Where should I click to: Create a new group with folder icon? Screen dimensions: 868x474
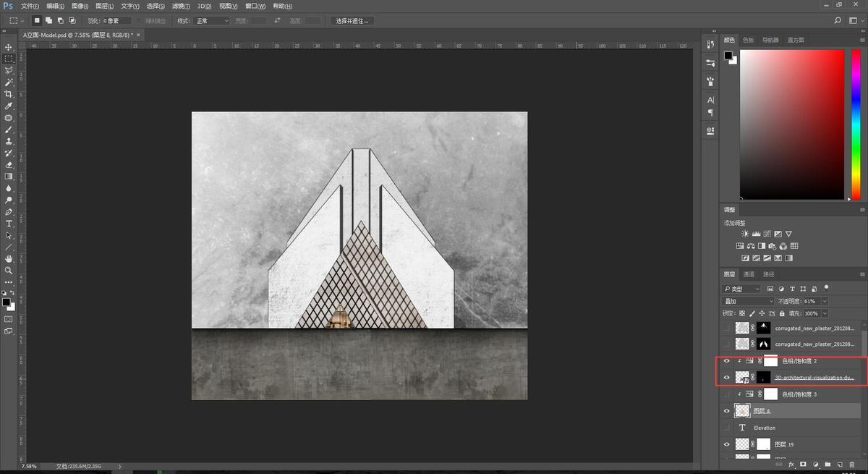[x=827, y=464]
